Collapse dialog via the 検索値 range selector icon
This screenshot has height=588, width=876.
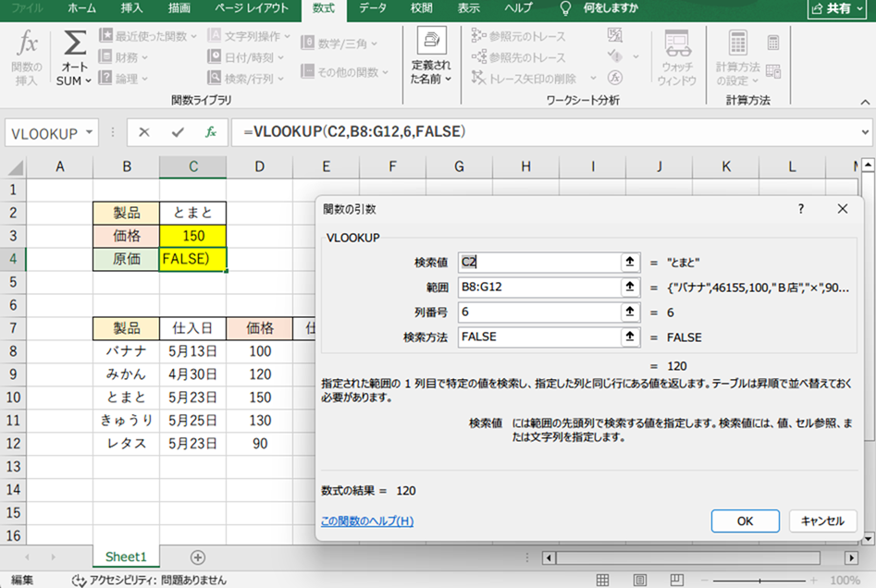click(630, 263)
